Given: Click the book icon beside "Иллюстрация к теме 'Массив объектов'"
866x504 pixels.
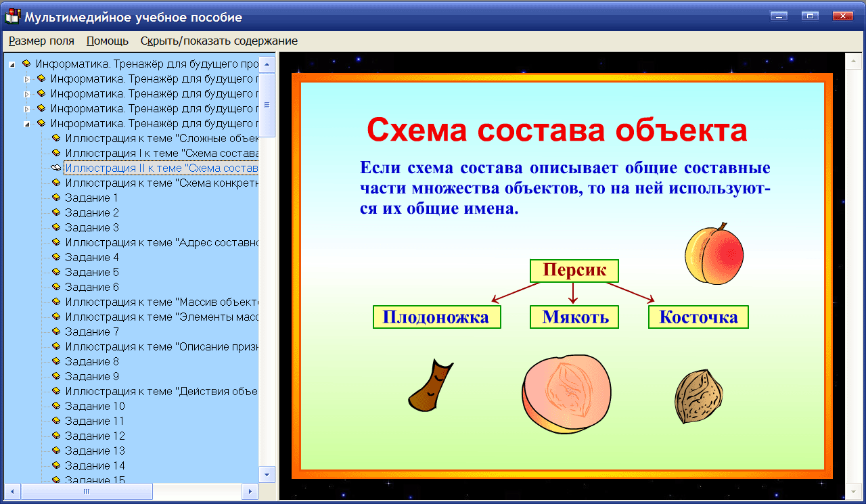Looking at the screenshot, I should click(x=58, y=302).
